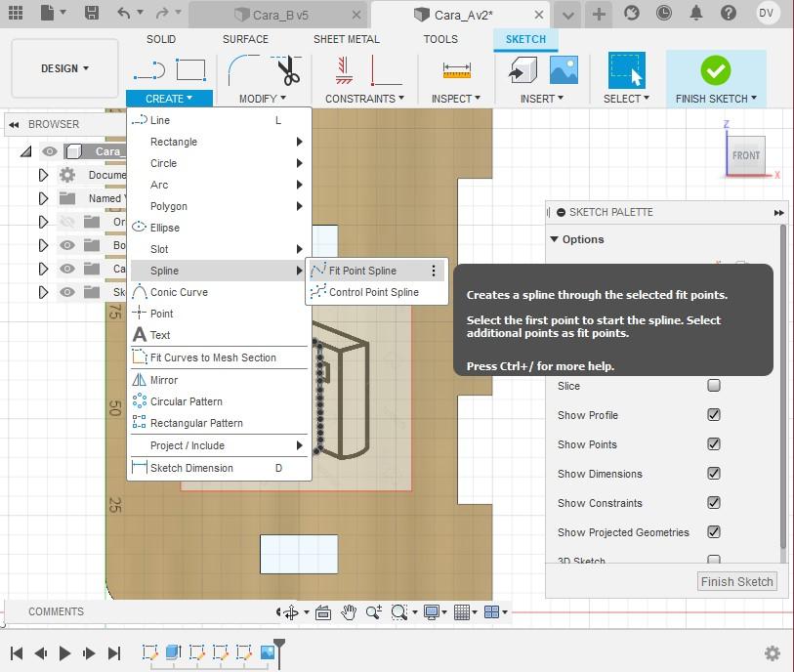Image resolution: width=794 pixels, height=672 pixels.
Task: Click the Undo arrow icon
Action: coord(124,13)
